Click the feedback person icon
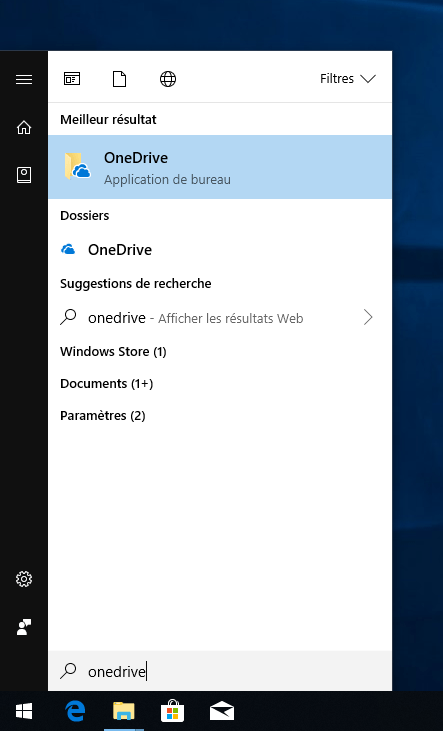The height and width of the screenshot is (731, 443). click(24, 627)
